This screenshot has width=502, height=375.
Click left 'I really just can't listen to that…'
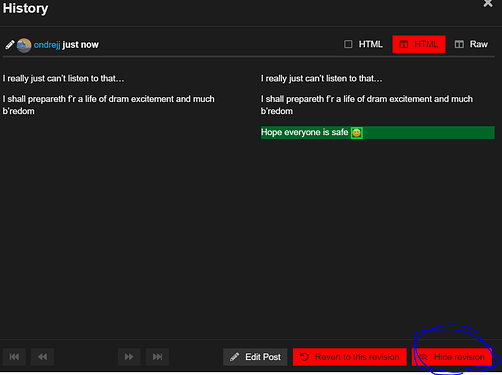[63, 79]
